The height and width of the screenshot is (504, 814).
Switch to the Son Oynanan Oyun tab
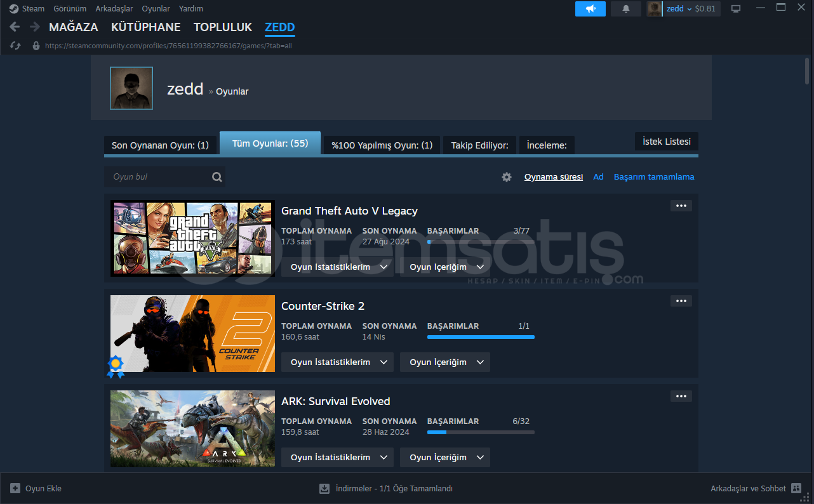160,145
